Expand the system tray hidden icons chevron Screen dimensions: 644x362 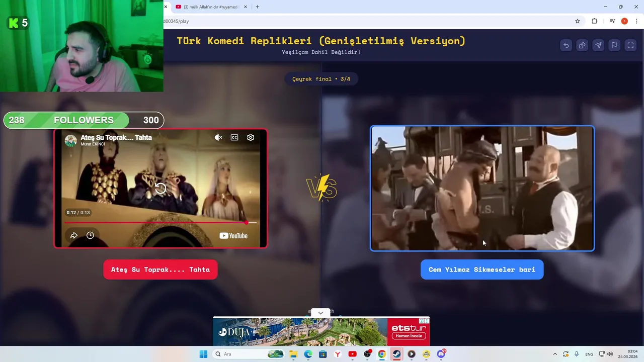coord(555,354)
